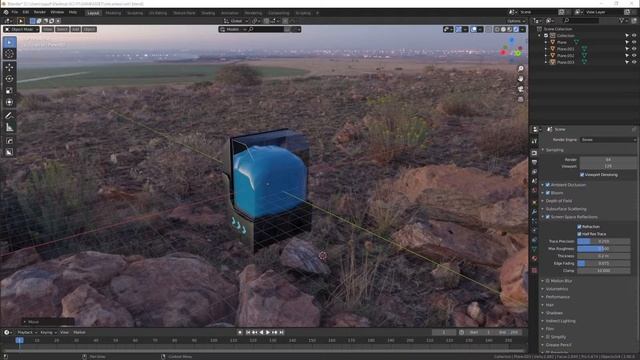
Task: Open the Active Tool properties tab icon
Action: (x=534, y=141)
